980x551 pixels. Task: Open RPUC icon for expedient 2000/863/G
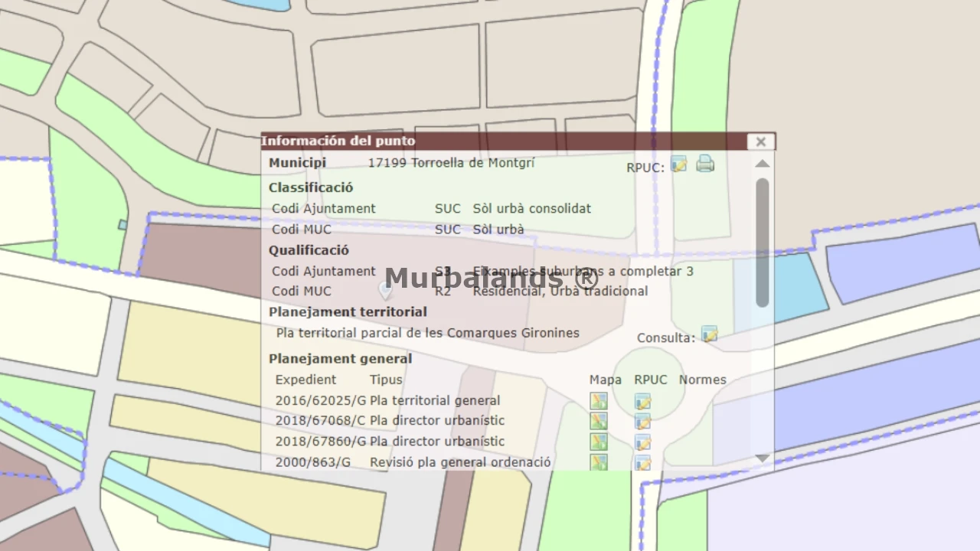(642, 462)
